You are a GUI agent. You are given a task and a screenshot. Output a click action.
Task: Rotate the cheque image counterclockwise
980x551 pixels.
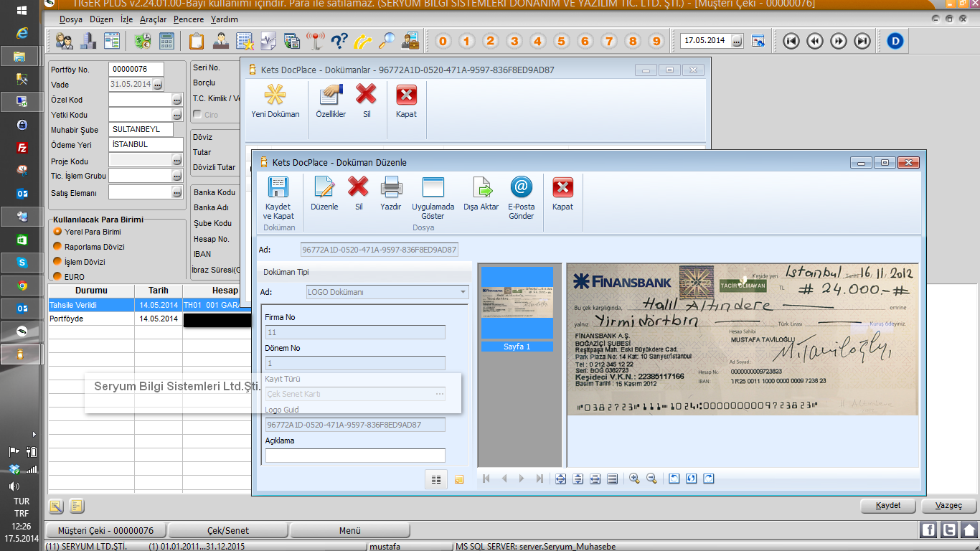click(x=674, y=479)
